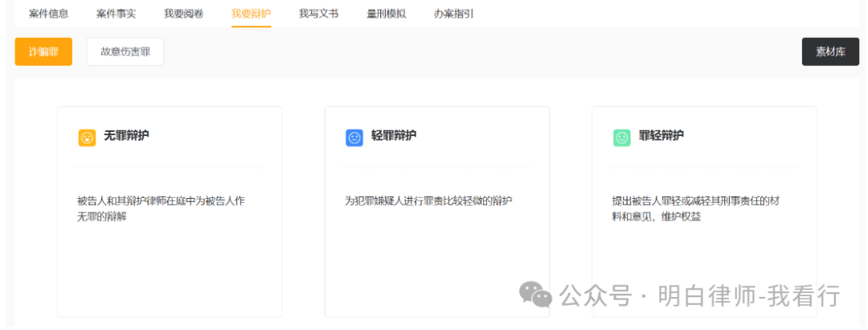
Task: Click the green 罪轻辩护 smiley icon
Action: (x=621, y=138)
